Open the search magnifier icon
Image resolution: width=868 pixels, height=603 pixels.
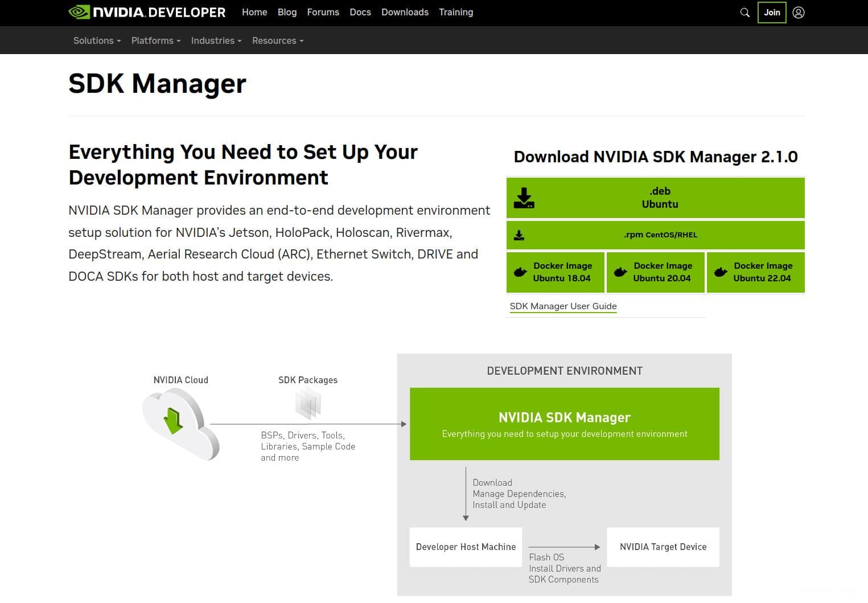[x=744, y=13]
